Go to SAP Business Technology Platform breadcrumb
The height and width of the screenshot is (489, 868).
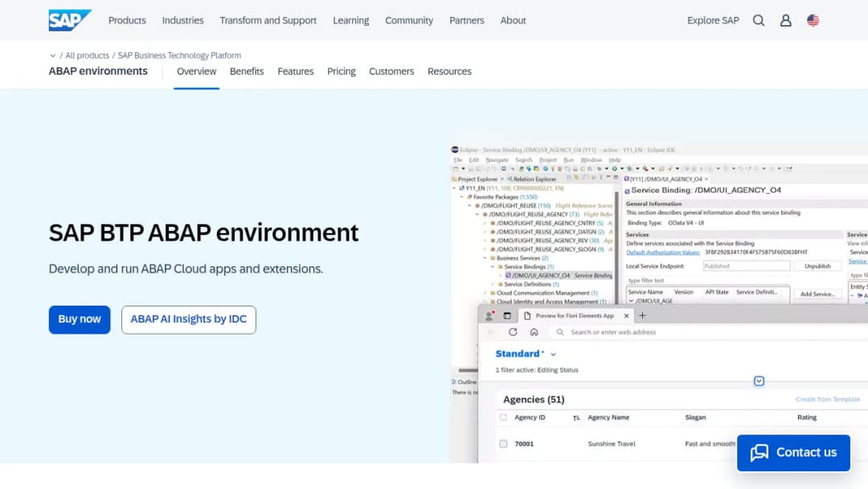click(x=179, y=55)
